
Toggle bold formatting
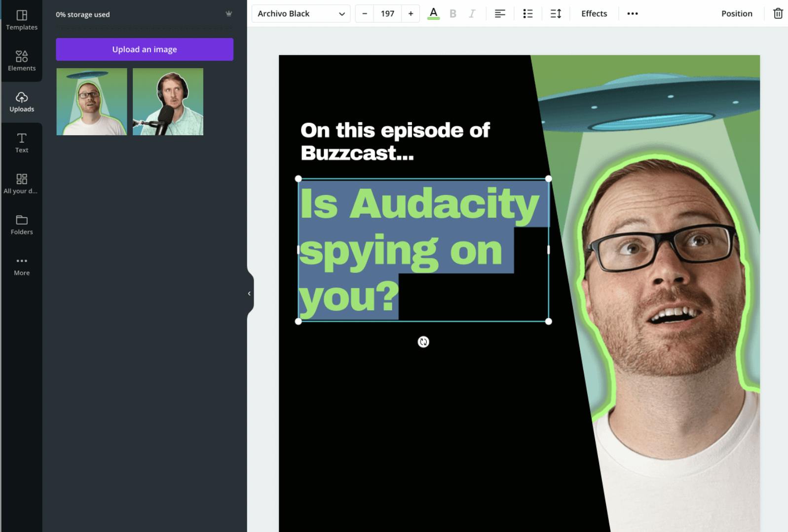pyautogui.click(x=453, y=14)
